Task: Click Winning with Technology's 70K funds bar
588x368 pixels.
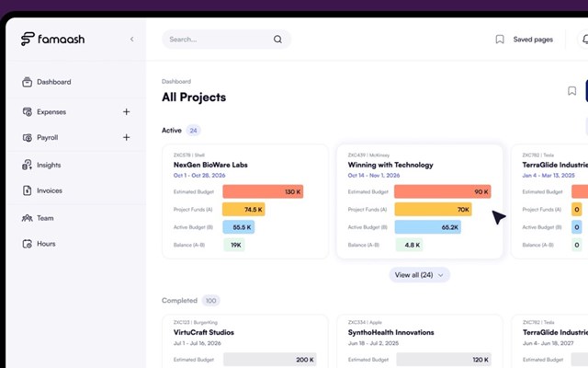Action: pyautogui.click(x=433, y=209)
